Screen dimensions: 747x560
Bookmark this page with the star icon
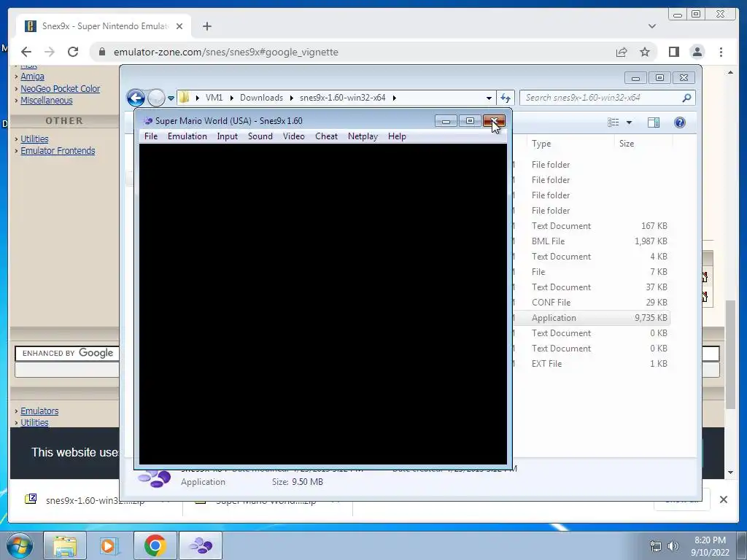(645, 52)
